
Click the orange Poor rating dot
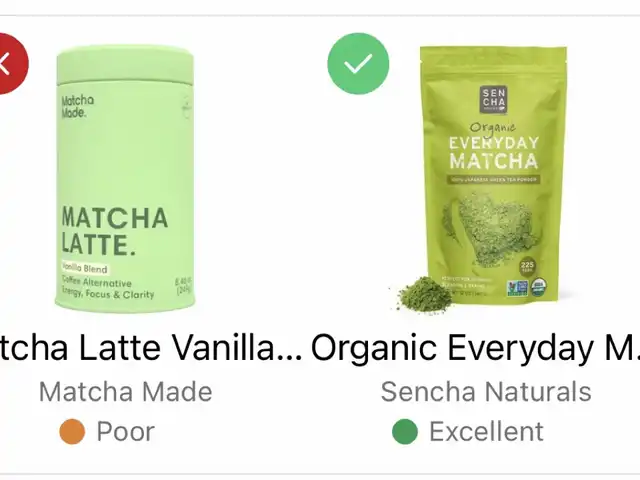pyautogui.click(x=72, y=431)
